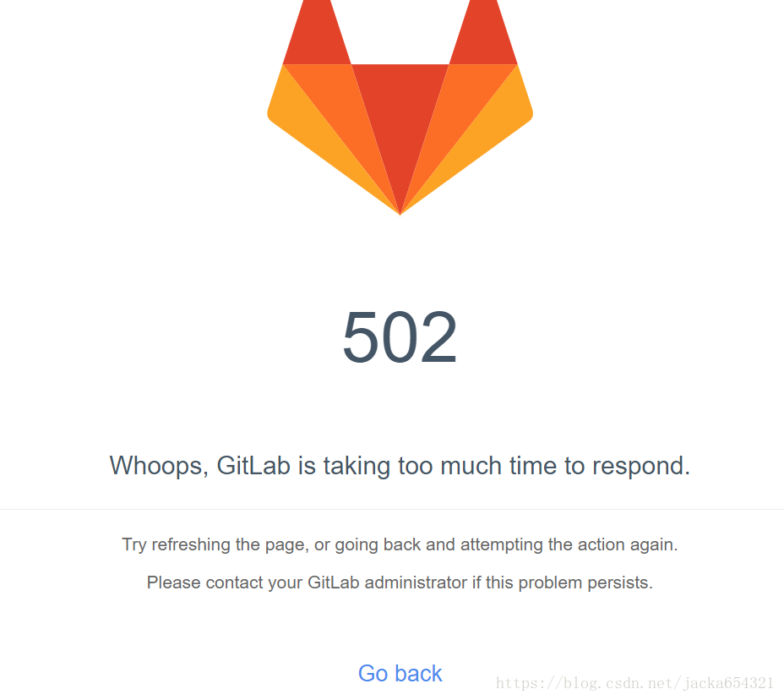This screenshot has width=784, height=700.
Task: Click the word 'refreshing' in the message
Action: (191, 544)
